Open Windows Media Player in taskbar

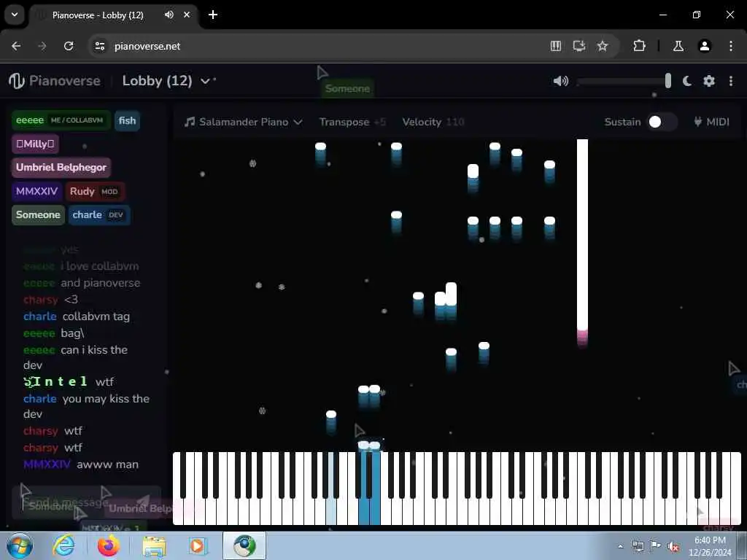(197, 546)
